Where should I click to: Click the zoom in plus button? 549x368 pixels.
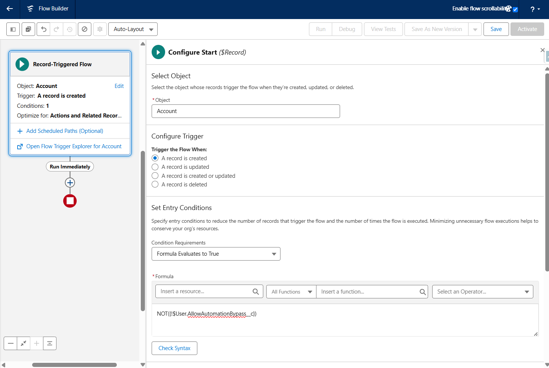pyautogui.click(x=36, y=343)
